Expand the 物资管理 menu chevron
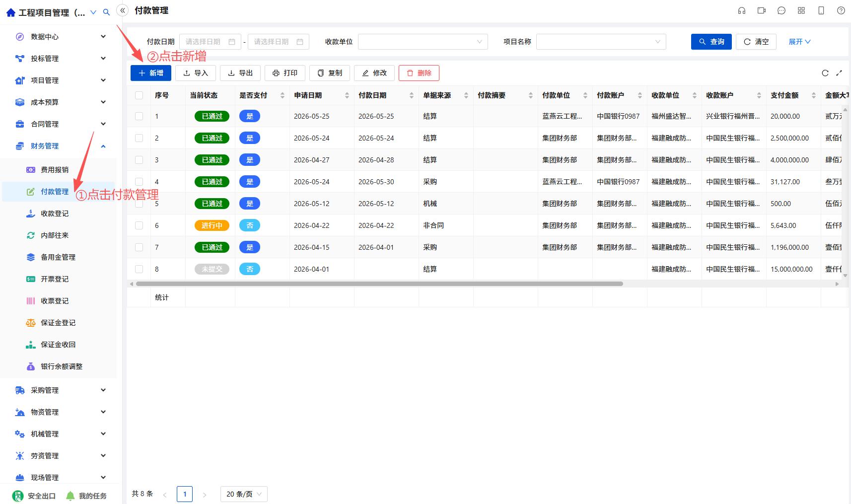The height and width of the screenshot is (504, 851). pos(103,412)
